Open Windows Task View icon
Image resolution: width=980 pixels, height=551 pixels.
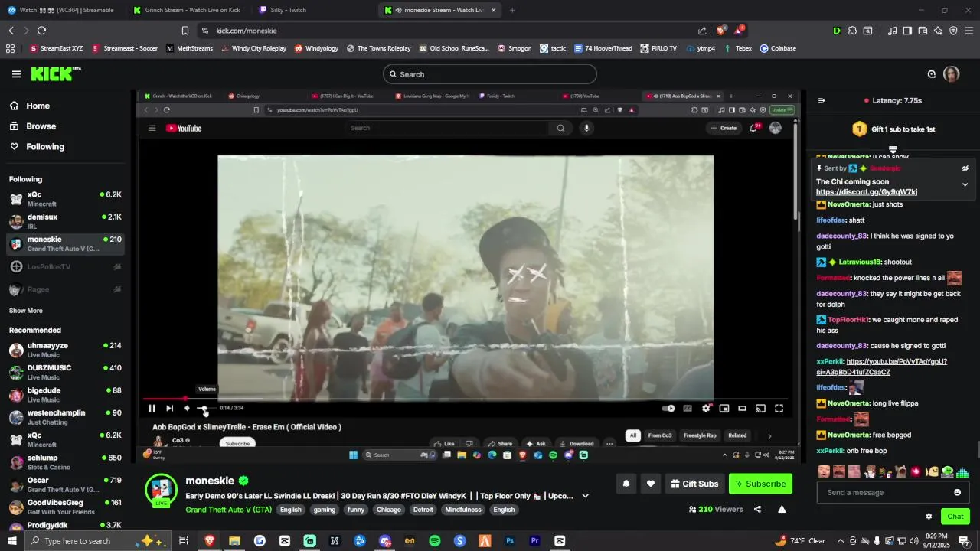184,541
